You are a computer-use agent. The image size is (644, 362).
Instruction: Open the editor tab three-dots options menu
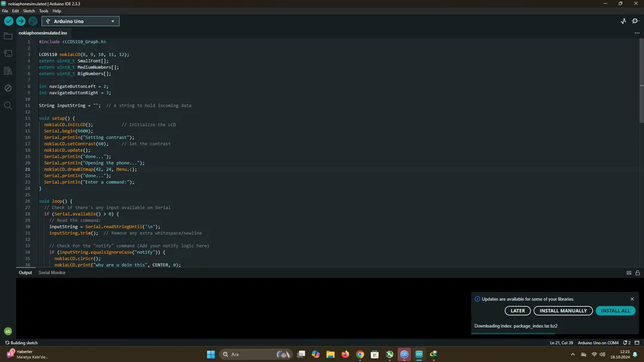tap(637, 33)
